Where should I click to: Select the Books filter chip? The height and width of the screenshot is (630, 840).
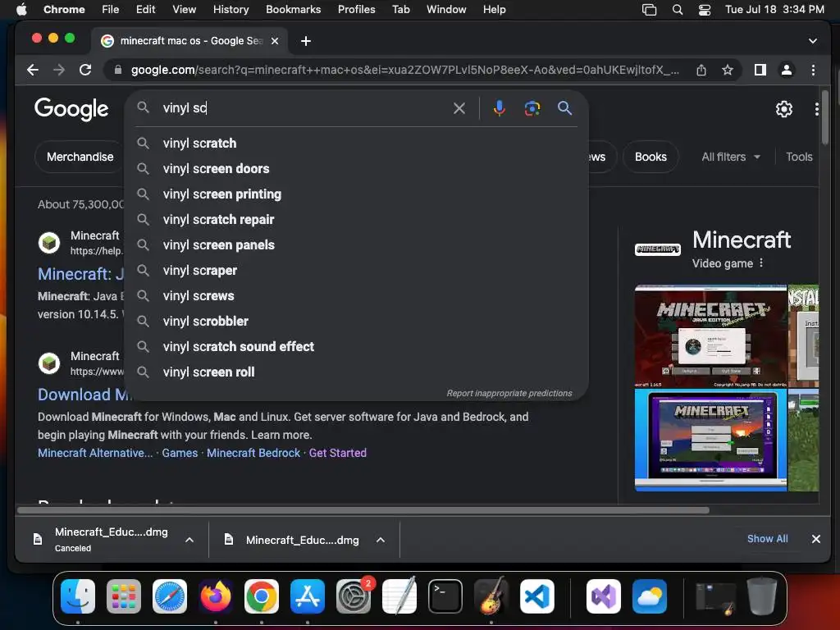(651, 157)
